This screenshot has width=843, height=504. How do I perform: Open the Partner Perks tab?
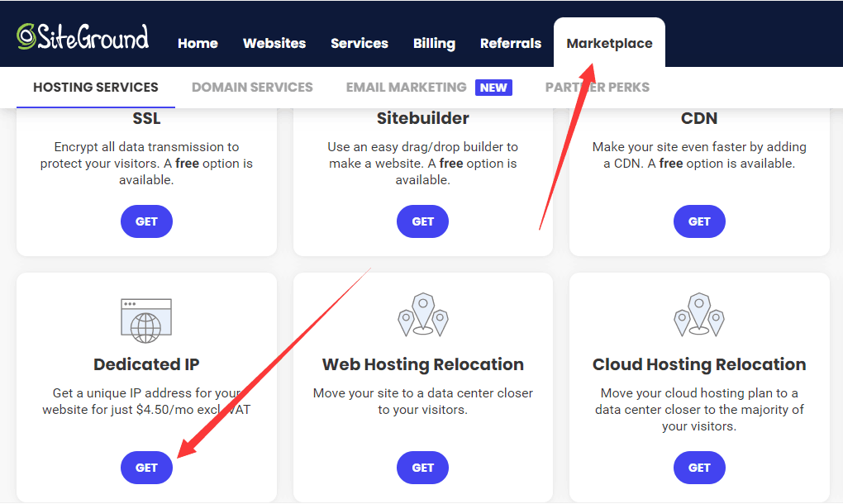coord(598,87)
